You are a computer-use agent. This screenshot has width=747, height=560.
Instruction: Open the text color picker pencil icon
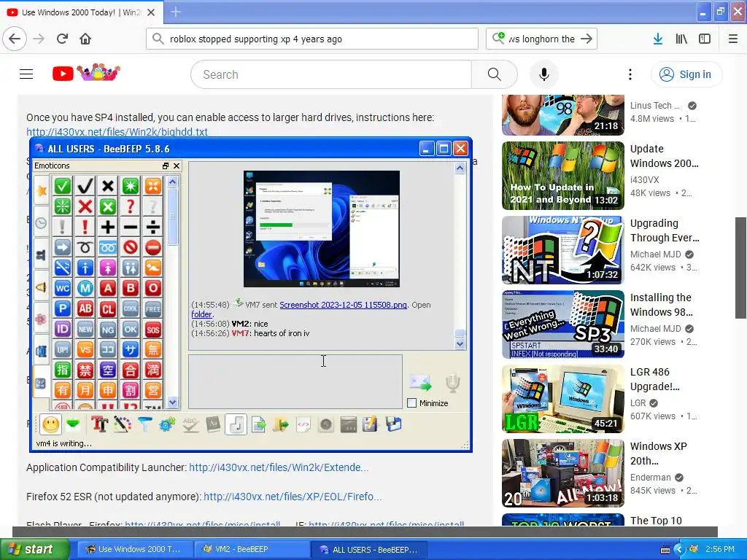pos(122,424)
